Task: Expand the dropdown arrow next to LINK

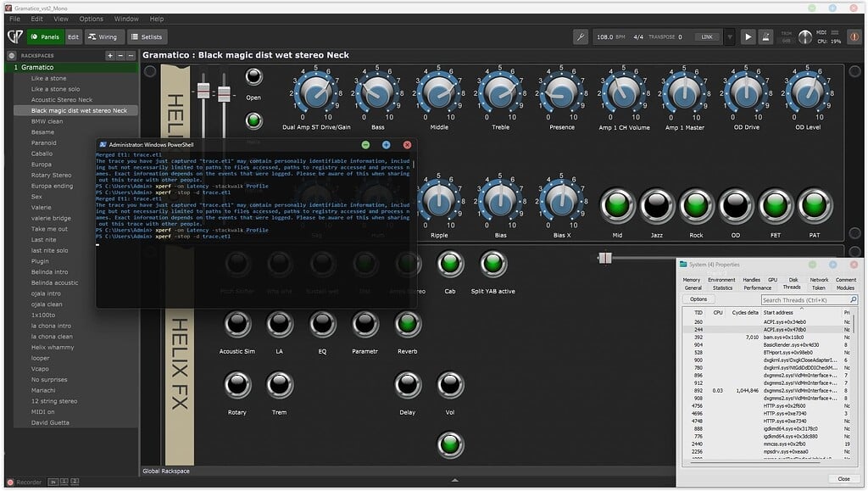Action: pos(730,37)
